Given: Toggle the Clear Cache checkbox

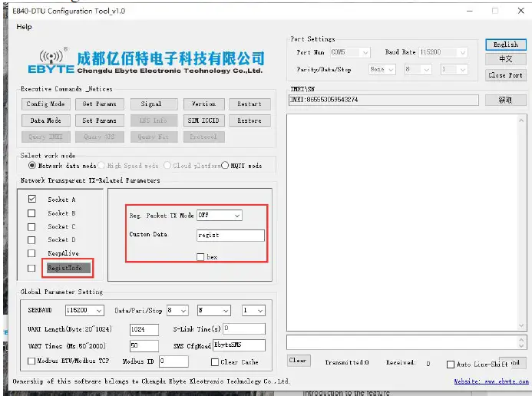Looking at the screenshot, I should pyautogui.click(x=215, y=362).
